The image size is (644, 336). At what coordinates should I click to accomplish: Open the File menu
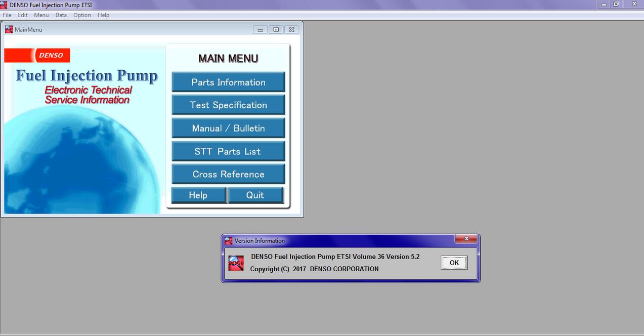[x=7, y=15]
